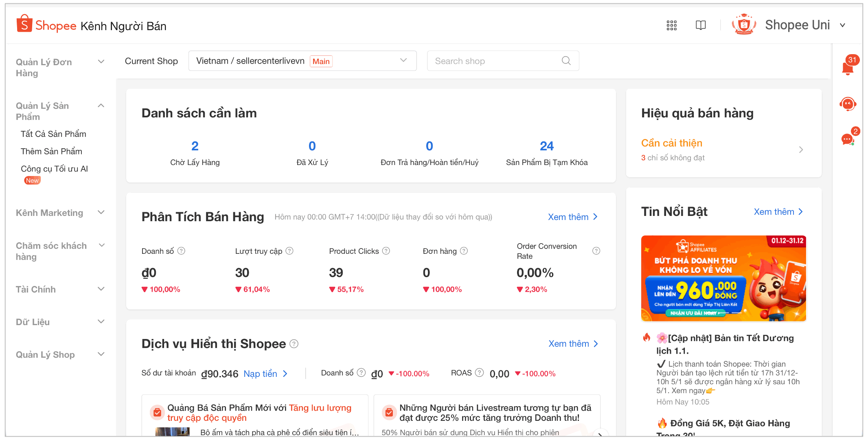Open the help tooltip next to Doanh số
This screenshot has height=440, width=868.
tap(181, 251)
